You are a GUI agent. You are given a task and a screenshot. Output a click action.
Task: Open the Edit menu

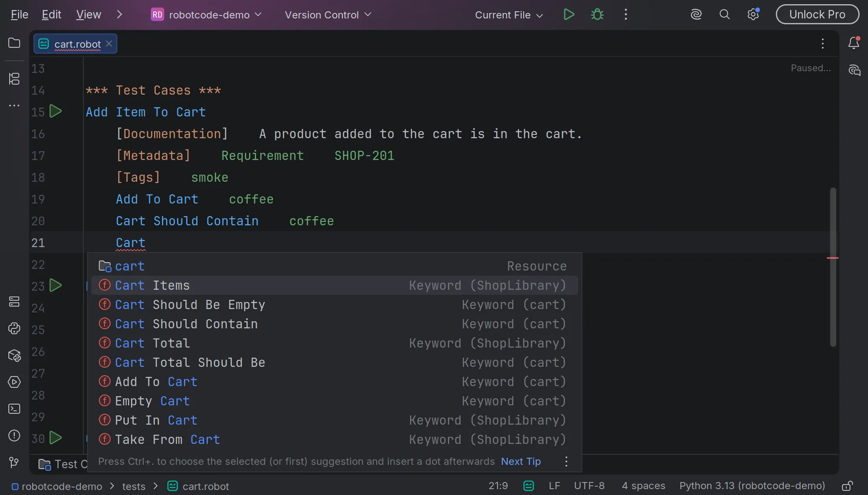coord(52,15)
